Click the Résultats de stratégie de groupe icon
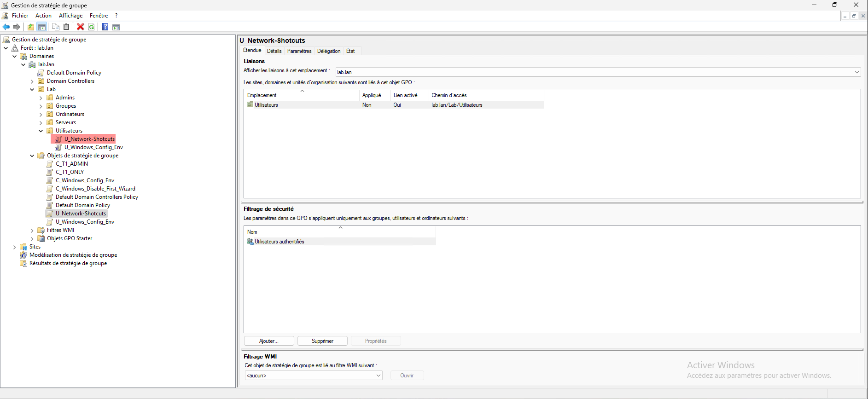The height and width of the screenshot is (399, 868). tap(23, 263)
